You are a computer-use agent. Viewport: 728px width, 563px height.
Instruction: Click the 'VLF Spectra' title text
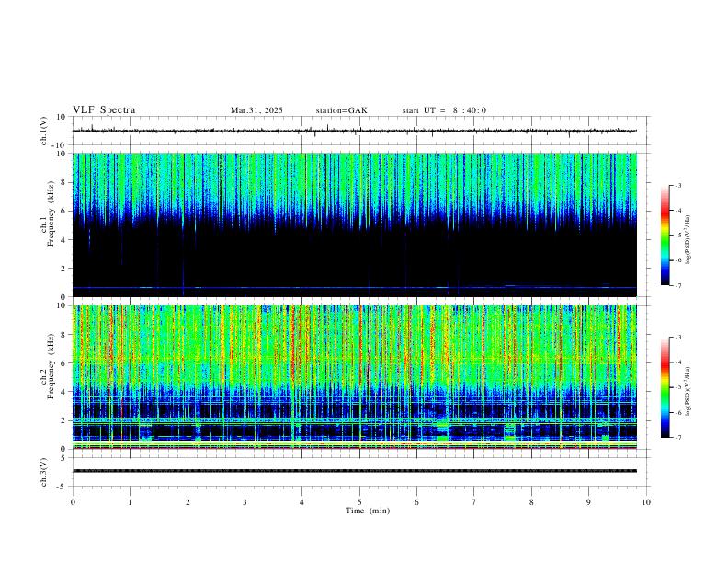[x=104, y=110]
